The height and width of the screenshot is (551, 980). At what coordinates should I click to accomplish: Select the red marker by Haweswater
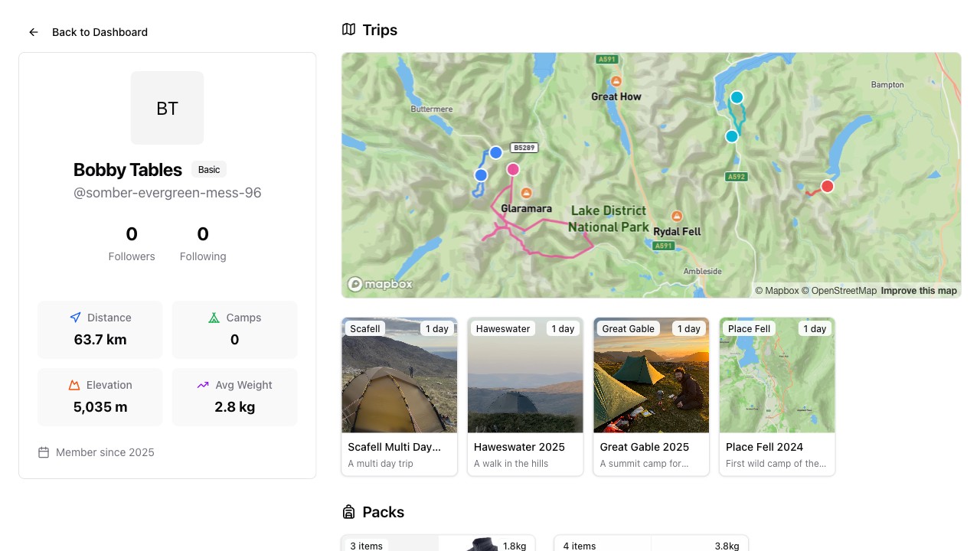pyautogui.click(x=827, y=186)
